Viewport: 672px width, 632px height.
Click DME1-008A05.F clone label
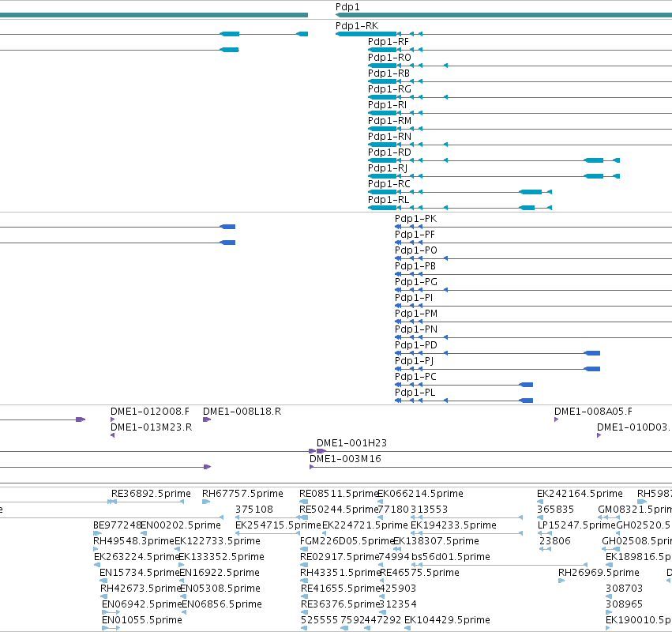593,411
